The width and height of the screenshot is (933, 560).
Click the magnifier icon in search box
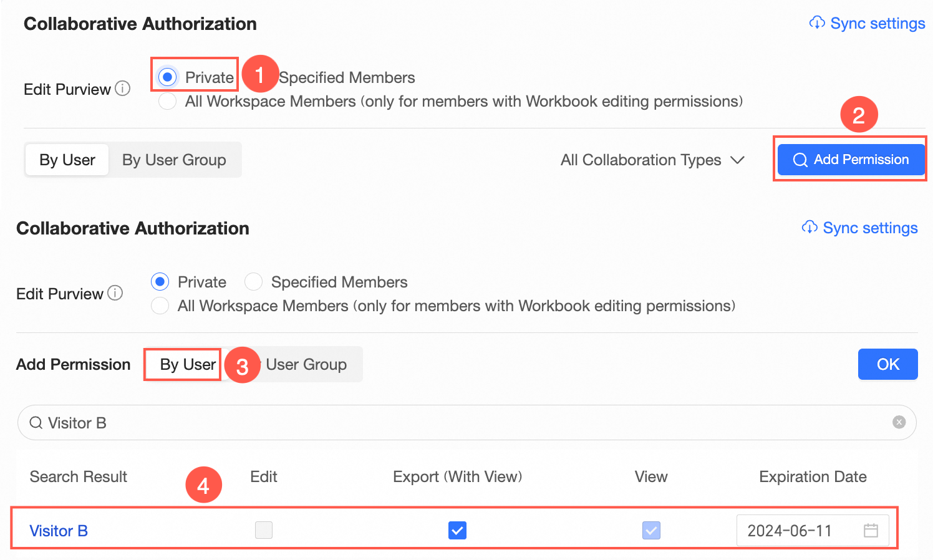coord(36,423)
